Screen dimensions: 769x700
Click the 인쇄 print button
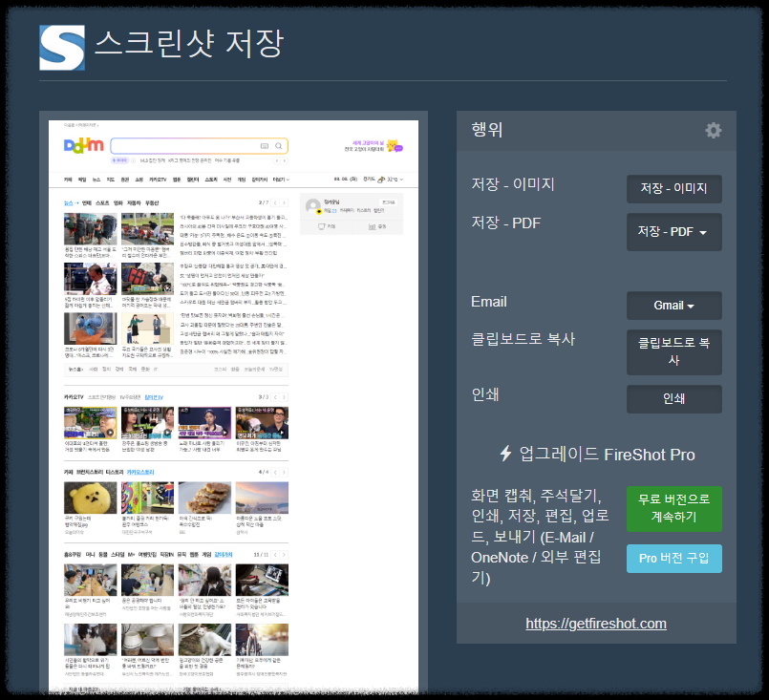click(673, 399)
